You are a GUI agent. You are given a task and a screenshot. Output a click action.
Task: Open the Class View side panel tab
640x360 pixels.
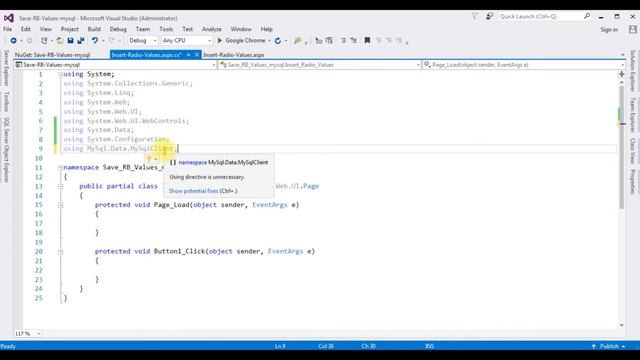[x=633, y=151]
